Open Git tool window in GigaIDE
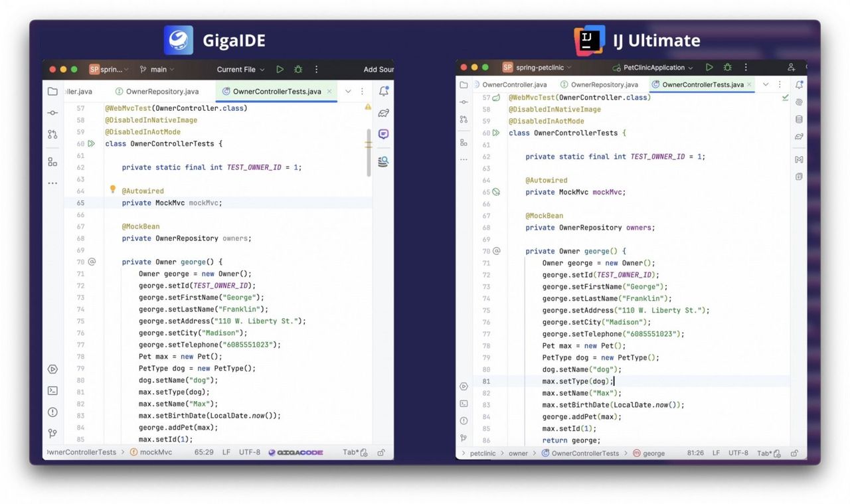 pos(52,434)
